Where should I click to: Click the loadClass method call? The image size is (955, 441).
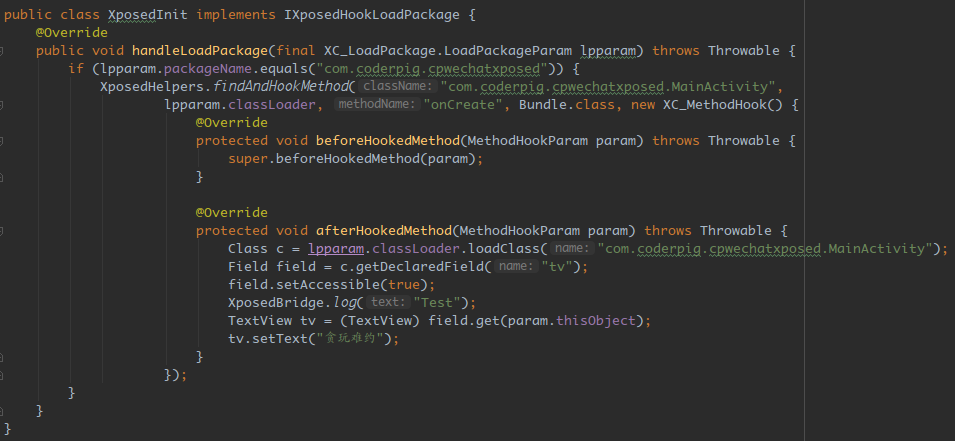pos(506,249)
